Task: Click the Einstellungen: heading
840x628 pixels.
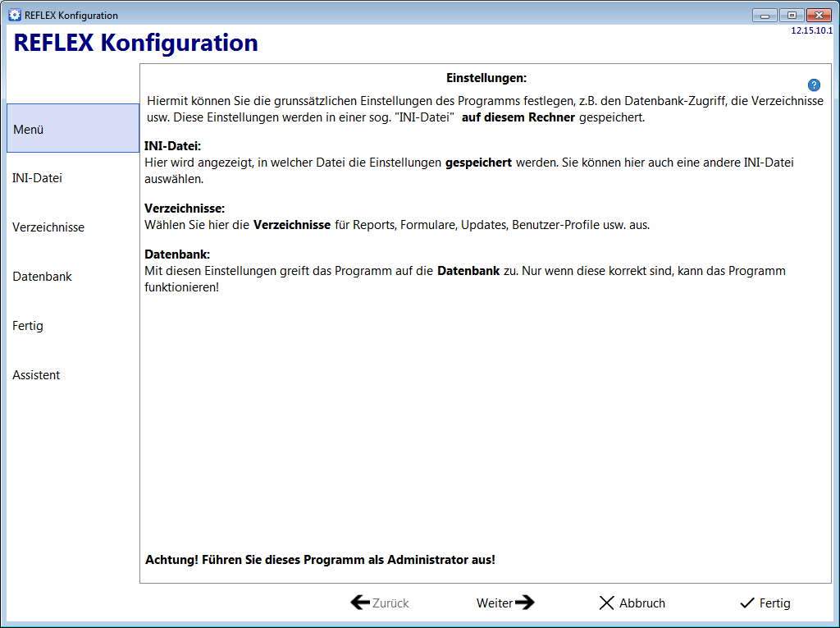Action: tap(486, 78)
